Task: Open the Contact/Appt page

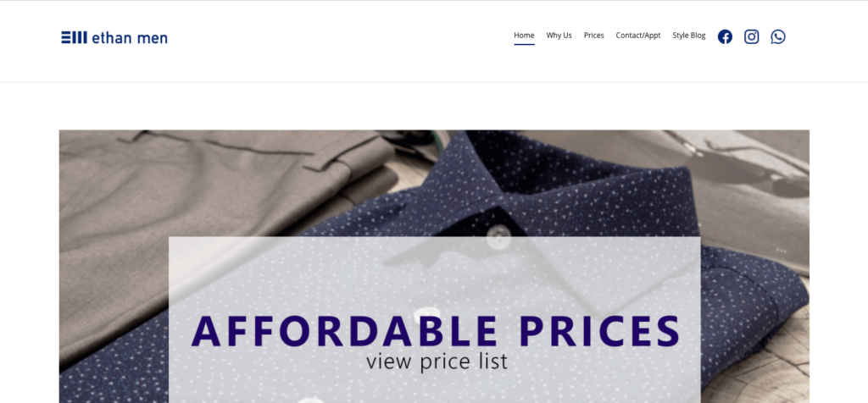Action: click(x=638, y=36)
